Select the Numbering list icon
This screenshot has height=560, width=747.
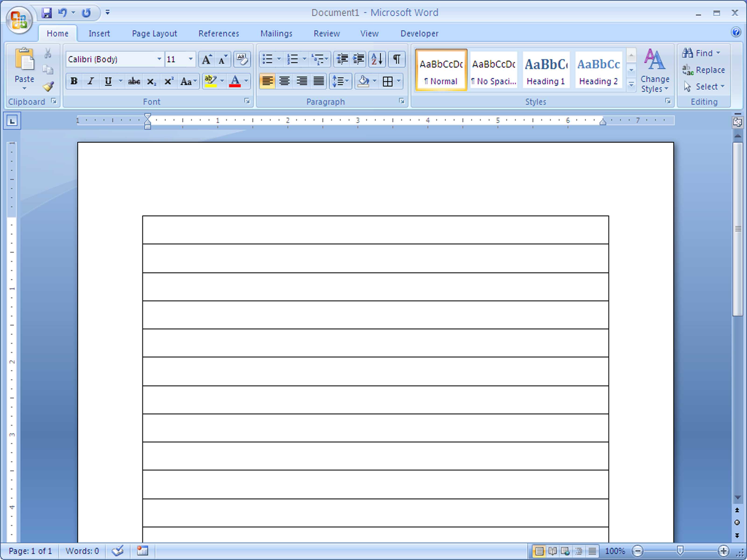click(x=292, y=59)
